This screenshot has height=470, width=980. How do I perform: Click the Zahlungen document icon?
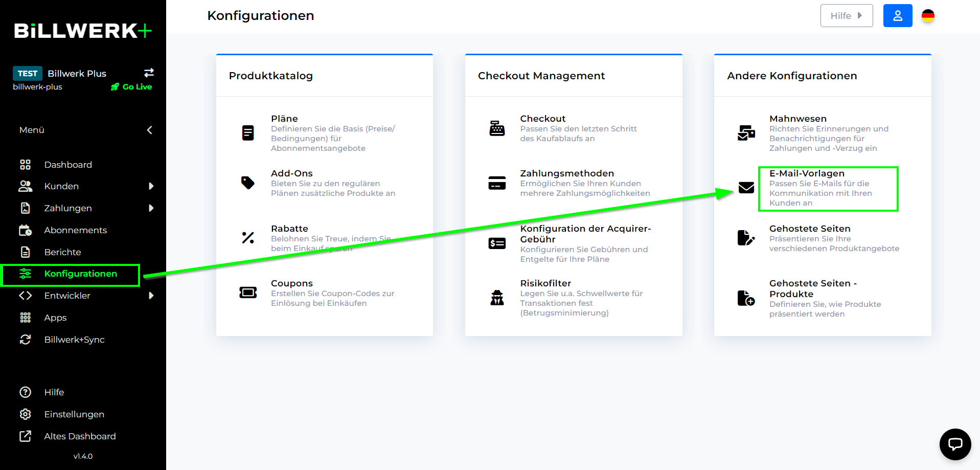(x=25, y=208)
